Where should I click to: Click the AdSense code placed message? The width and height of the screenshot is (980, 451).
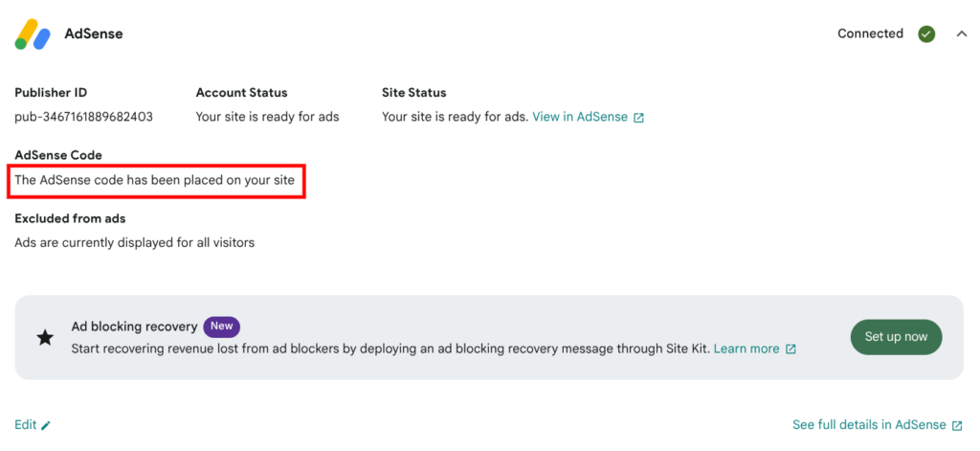(154, 179)
